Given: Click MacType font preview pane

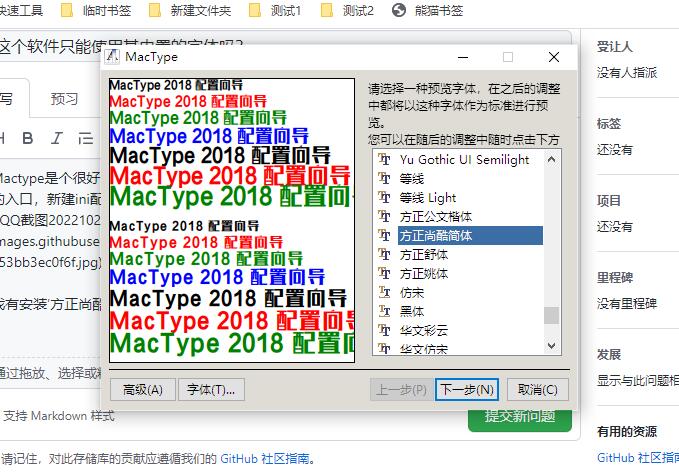Looking at the screenshot, I should coord(232,220).
